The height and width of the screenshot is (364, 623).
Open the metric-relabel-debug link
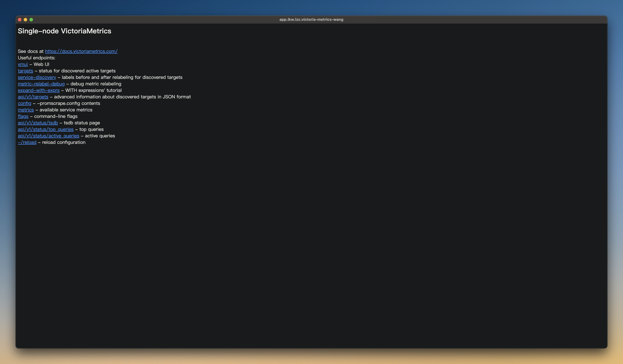click(x=41, y=84)
